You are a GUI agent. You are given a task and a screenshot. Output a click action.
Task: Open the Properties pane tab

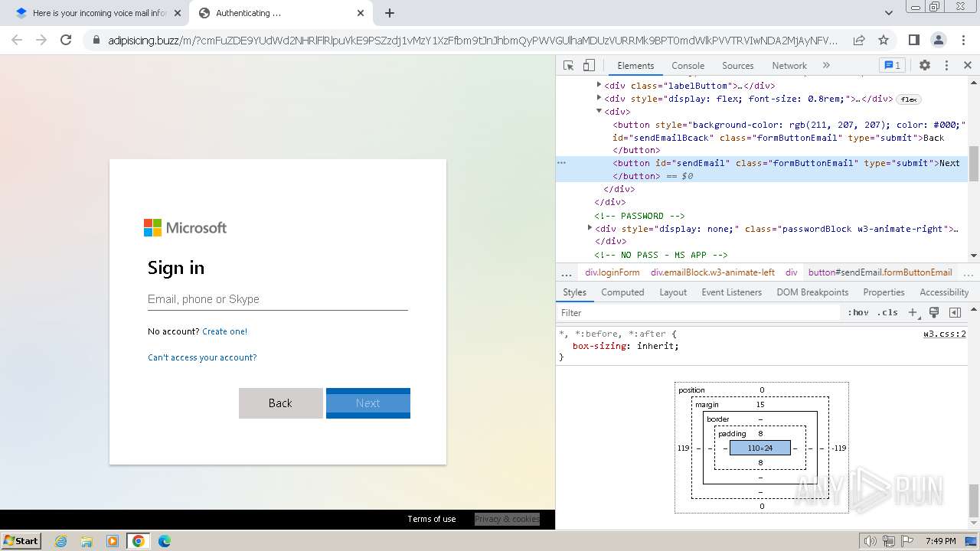click(884, 292)
